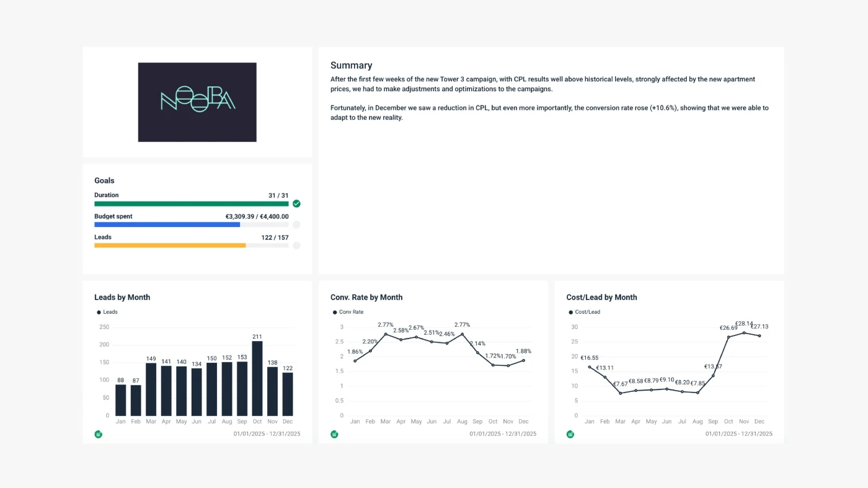Image resolution: width=868 pixels, height=488 pixels.
Task: Click the green Duration goal checkmark icon
Action: click(x=296, y=203)
